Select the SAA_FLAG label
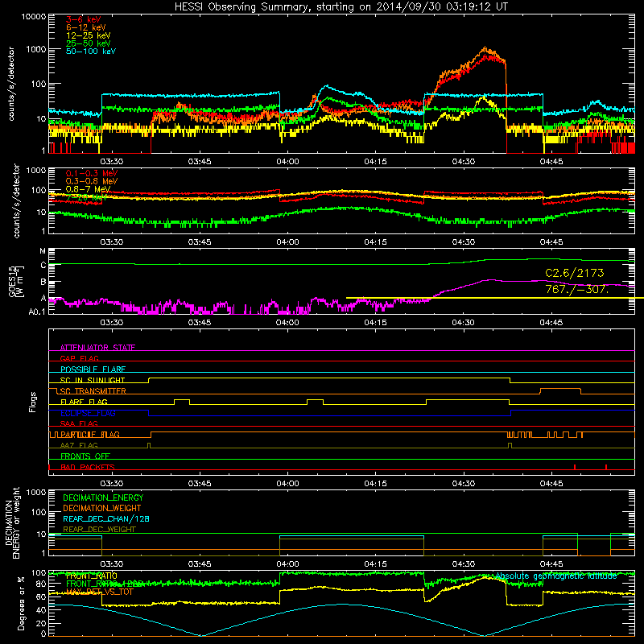The height and width of the screenshot is (644, 644). pos(79,423)
